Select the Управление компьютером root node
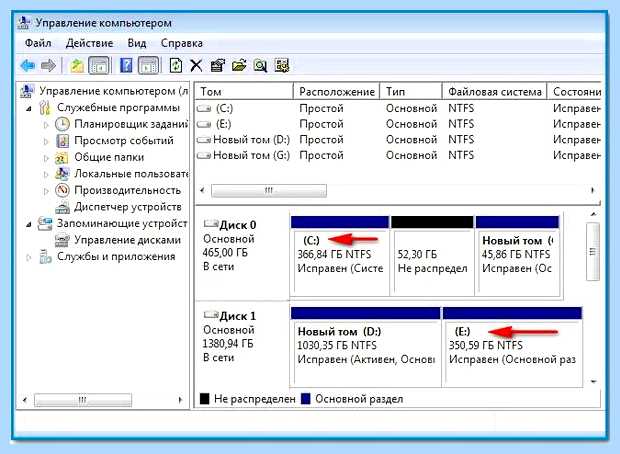The width and height of the screenshot is (620, 454). point(114,91)
